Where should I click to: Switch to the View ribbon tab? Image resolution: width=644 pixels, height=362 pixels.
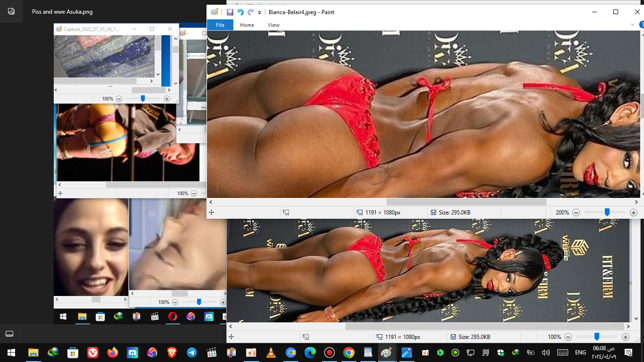click(273, 25)
